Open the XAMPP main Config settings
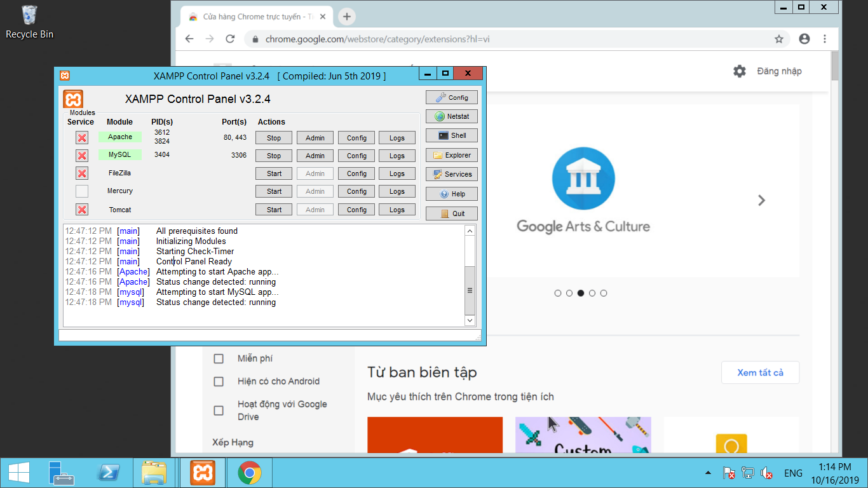 tap(451, 98)
